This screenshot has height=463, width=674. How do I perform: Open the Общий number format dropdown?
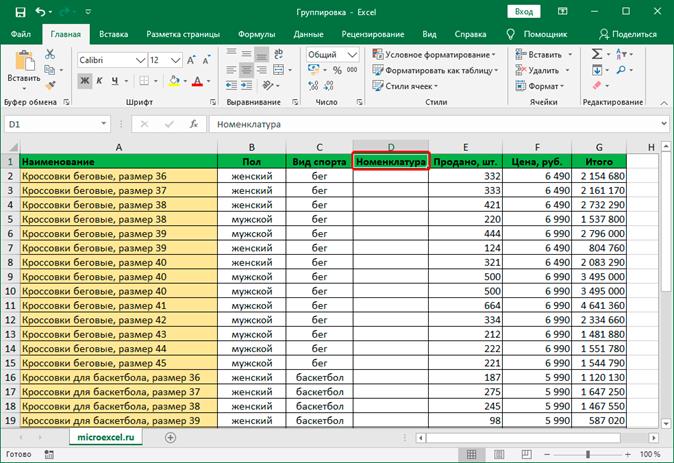pos(352,55)
